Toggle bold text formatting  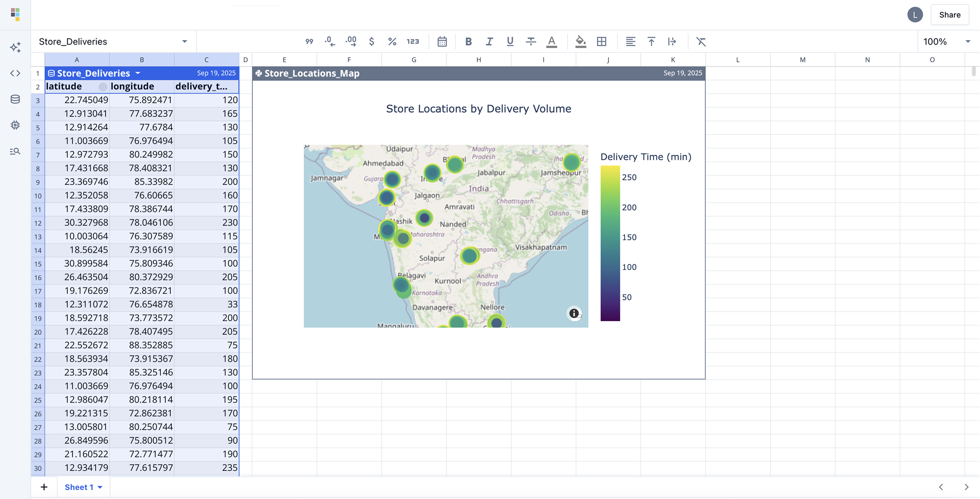coord(468,41)
